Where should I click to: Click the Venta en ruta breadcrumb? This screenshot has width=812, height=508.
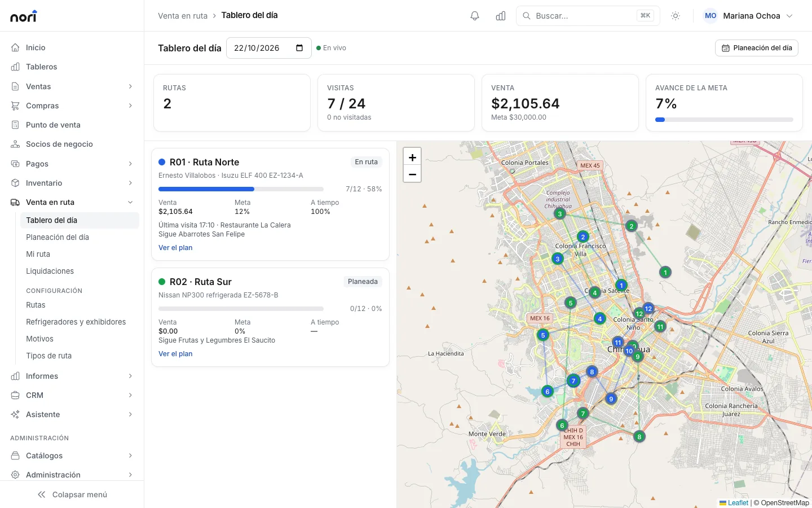click(183, 16)
